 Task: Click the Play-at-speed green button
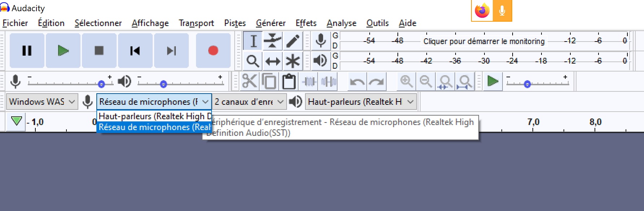(493, 81)
